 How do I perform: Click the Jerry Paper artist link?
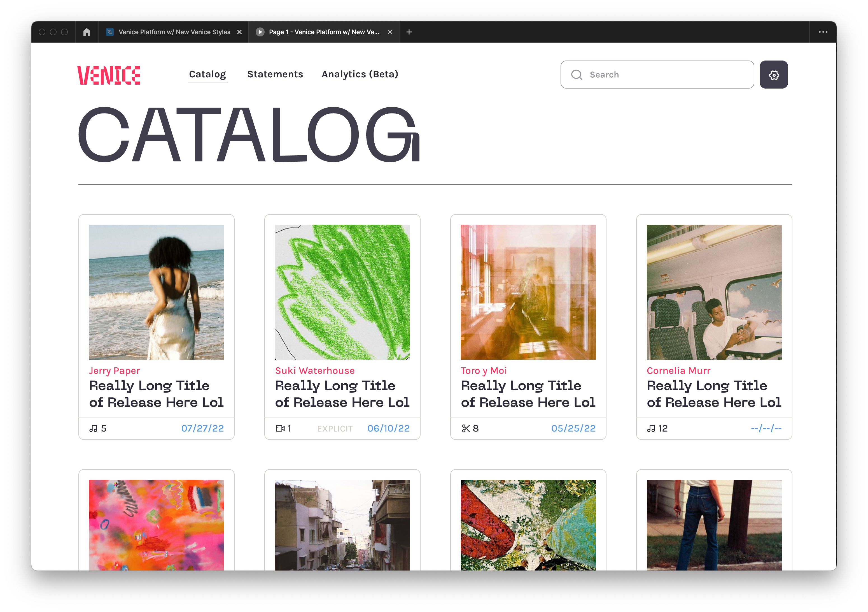(115, 371)
